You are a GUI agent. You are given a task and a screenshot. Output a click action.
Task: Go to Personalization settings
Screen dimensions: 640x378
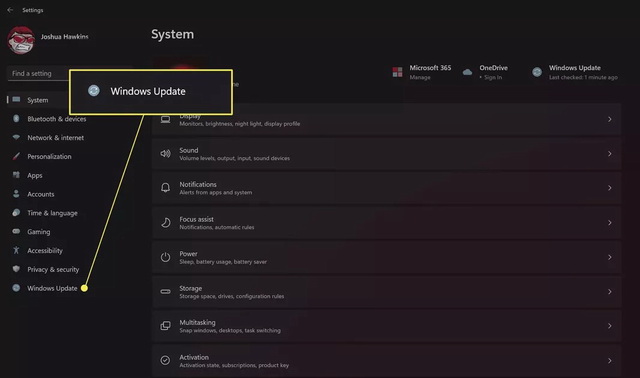tap(49, 156)
